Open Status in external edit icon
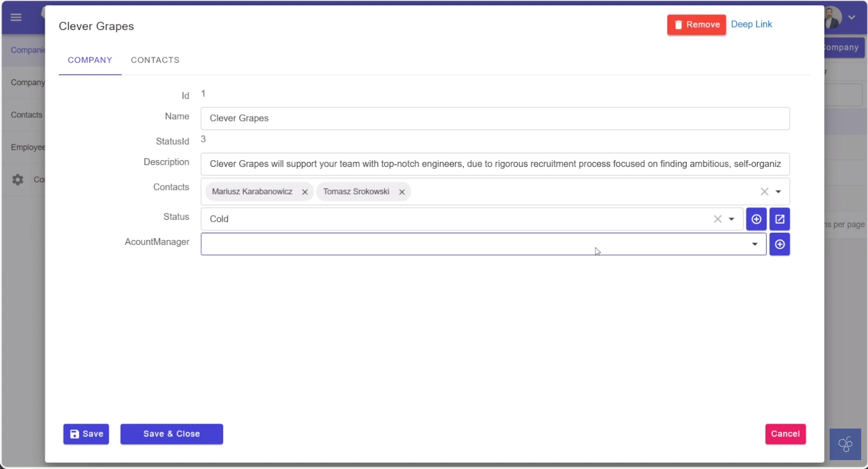Screen dimensions: 868x469 (x=780, y=219)
